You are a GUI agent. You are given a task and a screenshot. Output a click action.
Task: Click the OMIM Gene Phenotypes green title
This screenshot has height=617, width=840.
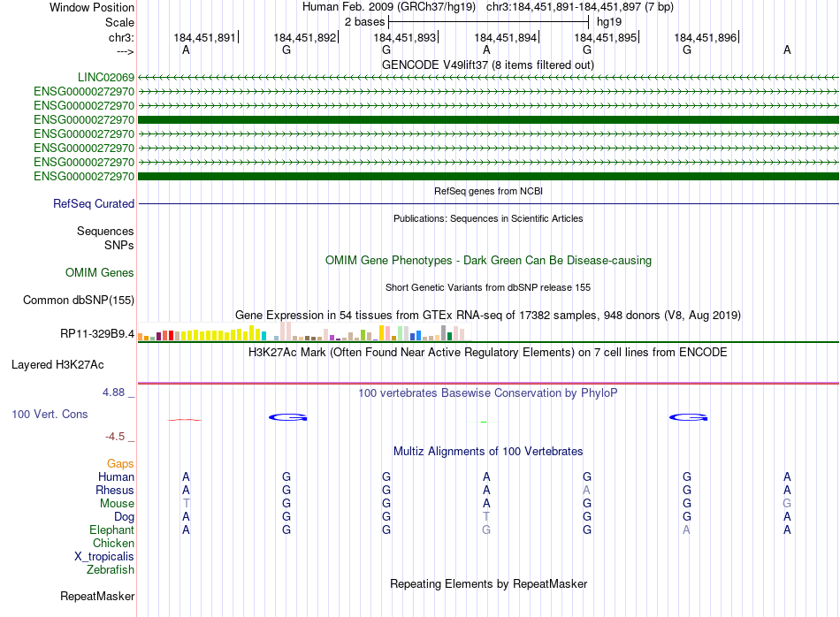coord(488,260)
